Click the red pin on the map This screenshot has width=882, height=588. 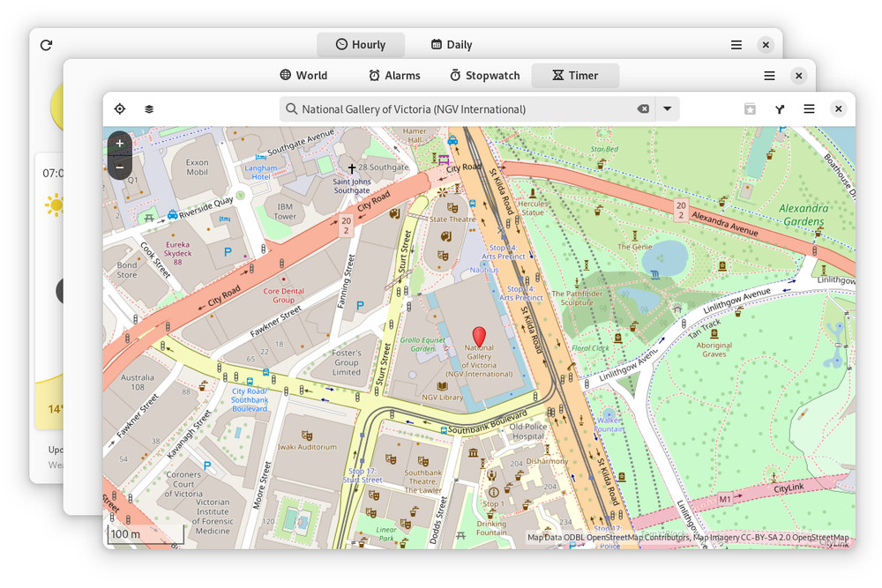point(479,336)
